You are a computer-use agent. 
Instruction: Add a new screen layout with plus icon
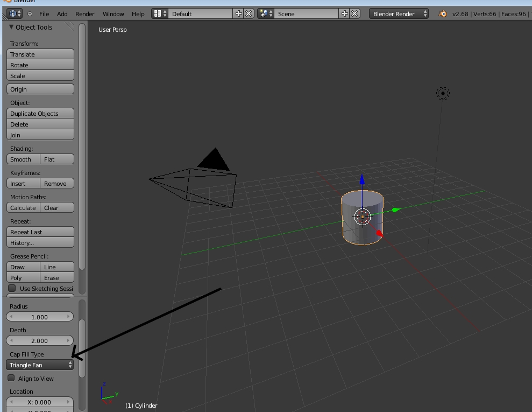point(238,13)
